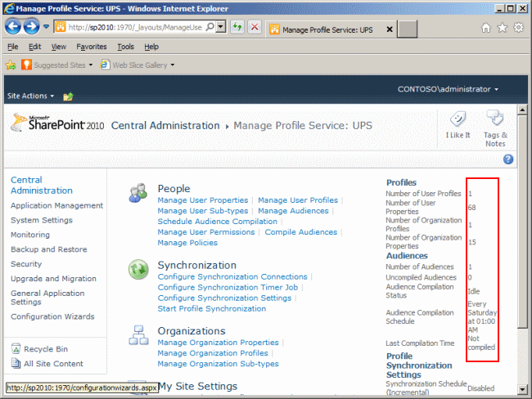Image resolution: width=532 pixels, height=399 pixels.
Task: Click the address bar URL field
Action: [x=135, y=27]
